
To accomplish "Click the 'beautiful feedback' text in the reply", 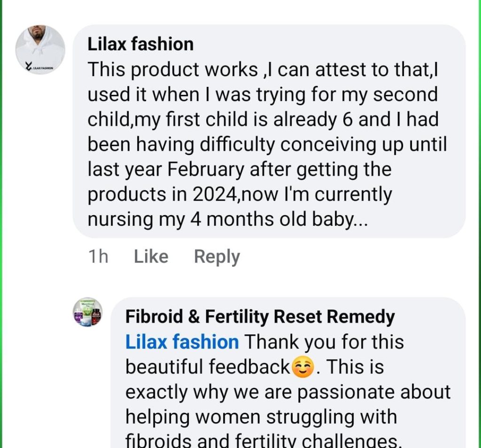I will click(207, 367).
